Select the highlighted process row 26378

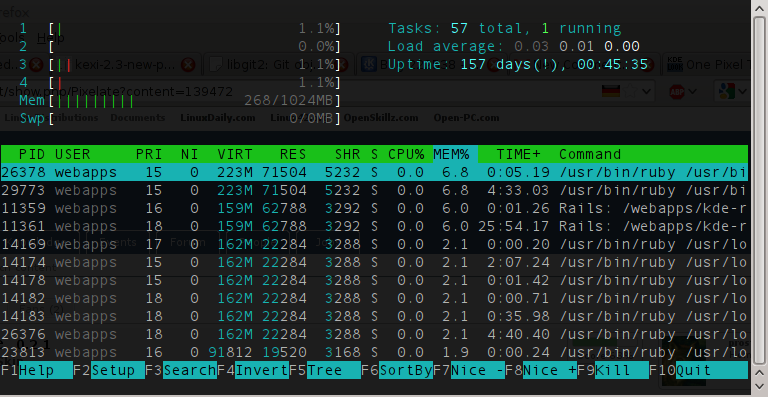(x=375, y=172)
